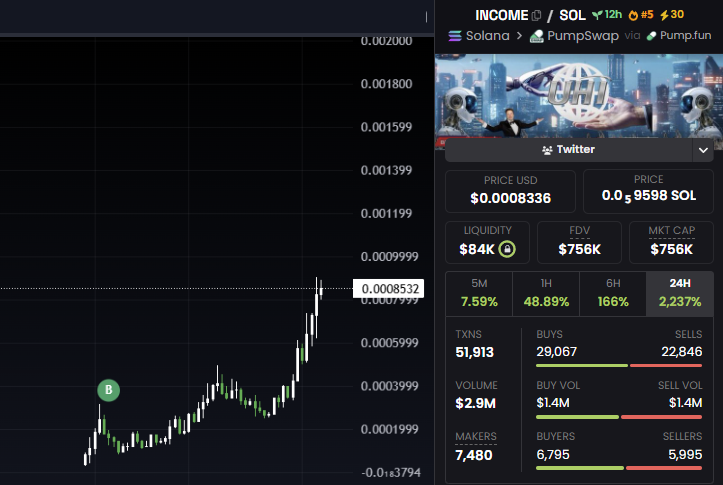Click the MAKERS value 7,480
The height and width of the screenshot is (485, 723).
coord(474,455)
